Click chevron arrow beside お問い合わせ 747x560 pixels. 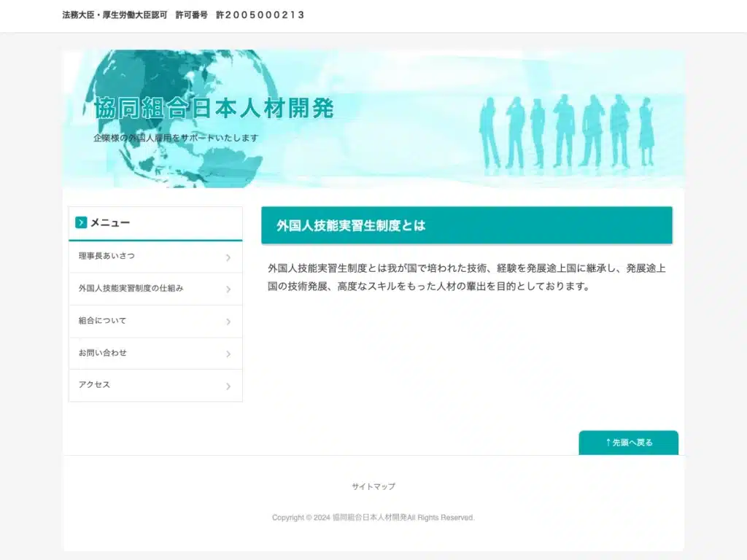tap(228, 354)
